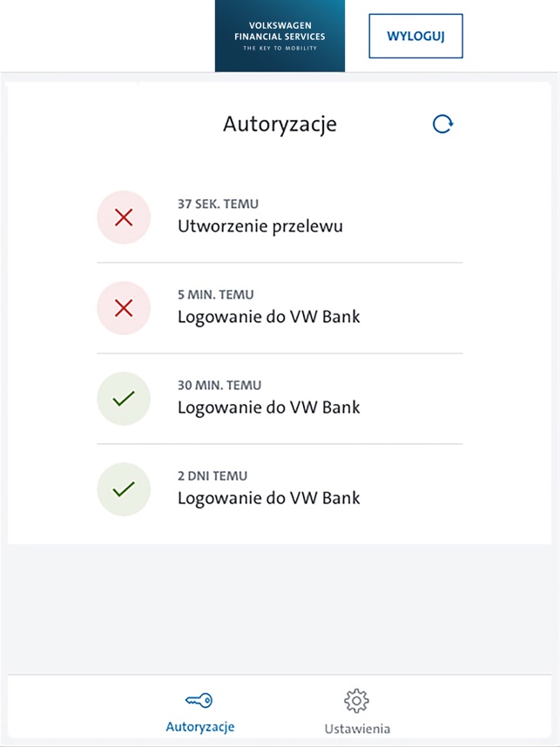Click the Autoryzacje page heading

[x=280, y=124]
